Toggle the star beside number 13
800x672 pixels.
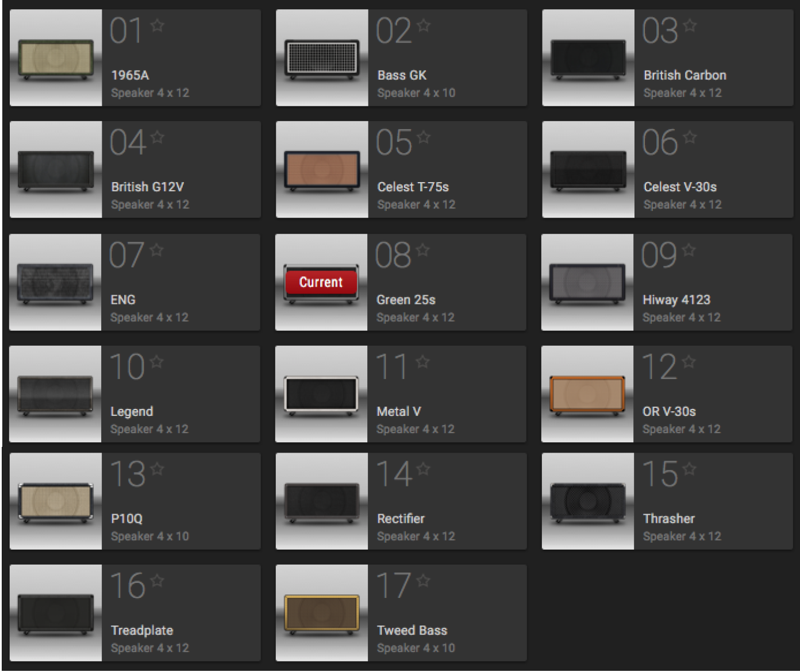157,469
